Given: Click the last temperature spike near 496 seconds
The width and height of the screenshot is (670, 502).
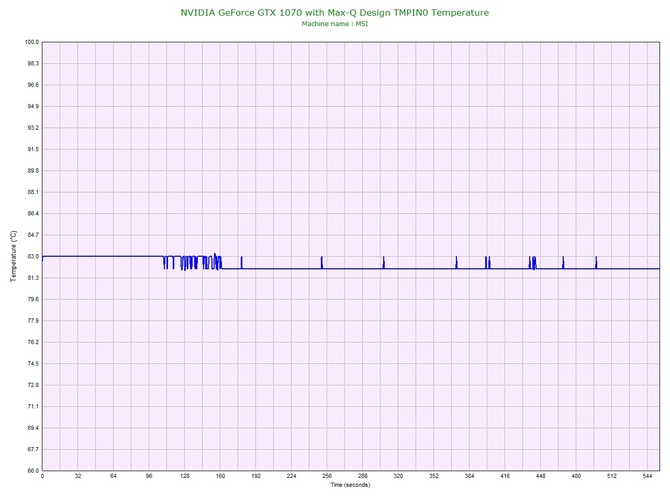Looking at the screenshot, I should 596,262.
